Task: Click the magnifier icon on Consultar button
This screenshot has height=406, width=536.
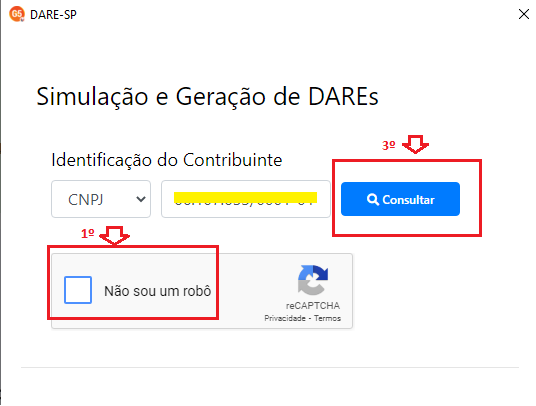Action: [x=373, y=199]
